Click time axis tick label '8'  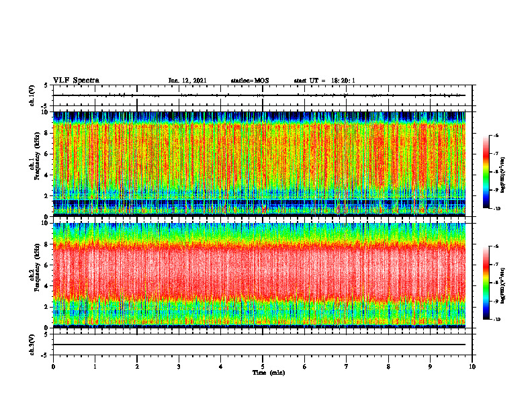coord(388,367)
